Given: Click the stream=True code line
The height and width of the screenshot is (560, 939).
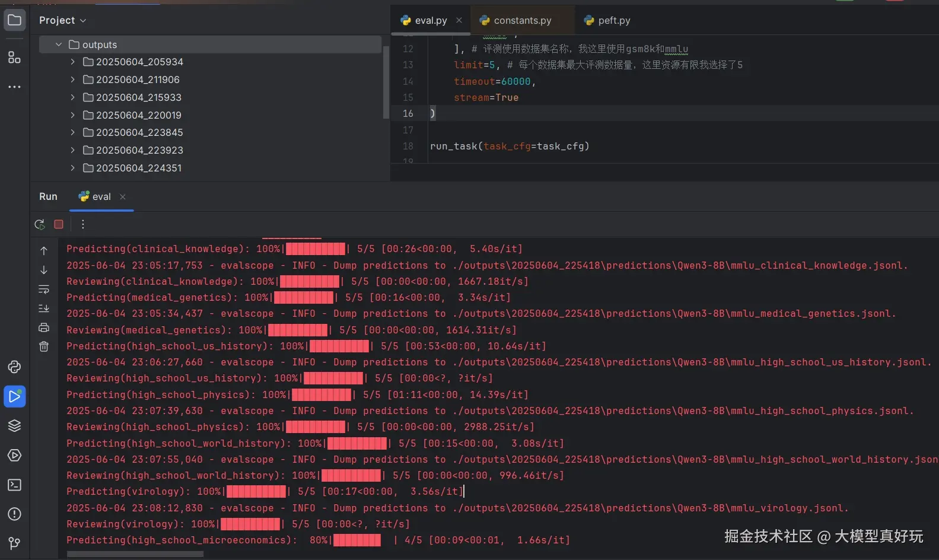Looking at the screenshot, I should click(486, 97).
